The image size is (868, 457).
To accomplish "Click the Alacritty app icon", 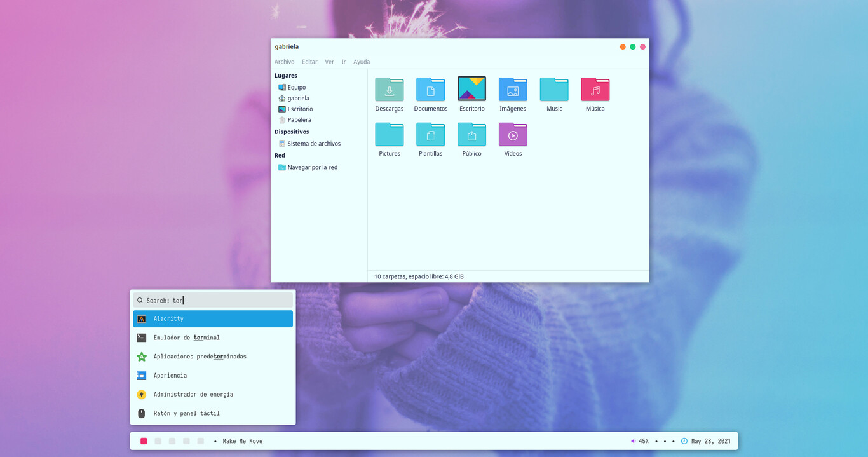I will (x=142, y=318).
